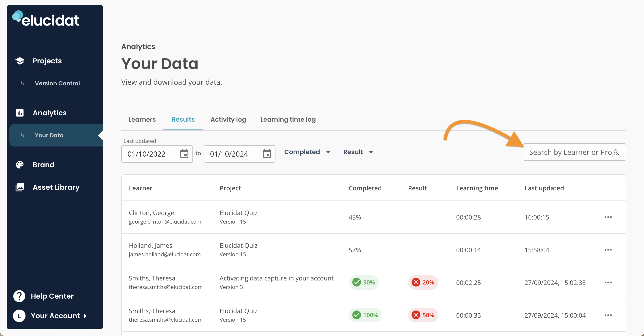Click the start date field 01/10/2022
The image size is (644, 336).
157,154
